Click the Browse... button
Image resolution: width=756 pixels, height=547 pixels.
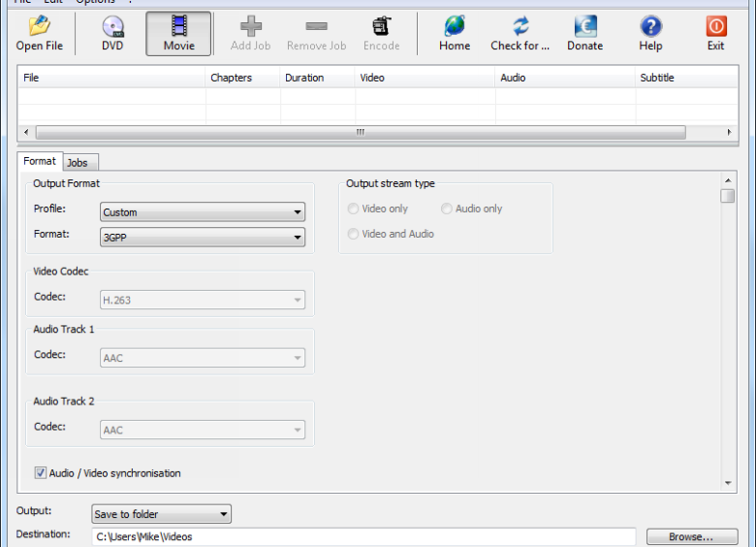[692, 536]
